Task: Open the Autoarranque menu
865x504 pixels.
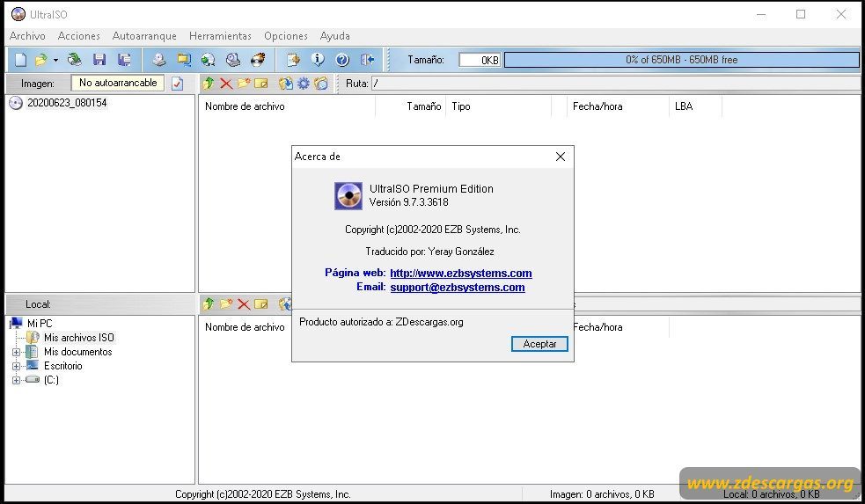Action: pyautogui.click(x=144, y=36)
